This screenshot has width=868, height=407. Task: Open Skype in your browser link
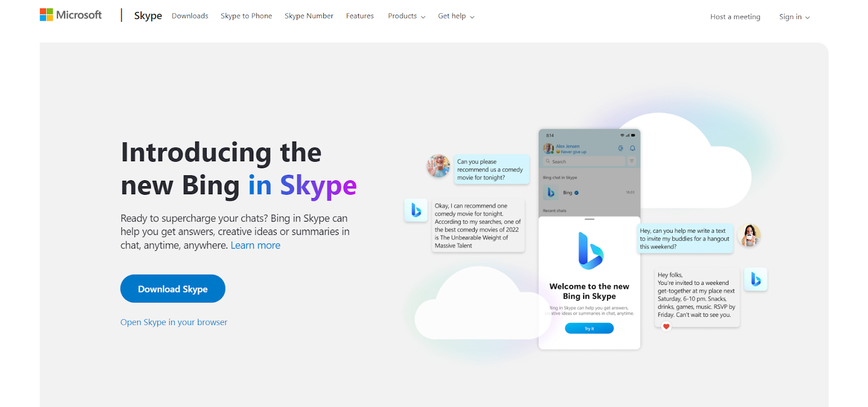click(174, 322)
